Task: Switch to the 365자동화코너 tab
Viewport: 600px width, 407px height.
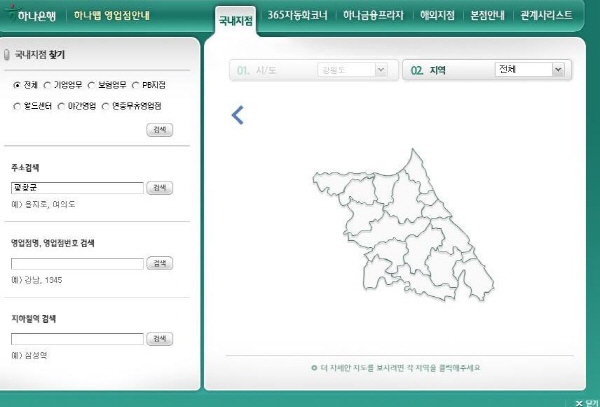Action: (x=295, y=16)
